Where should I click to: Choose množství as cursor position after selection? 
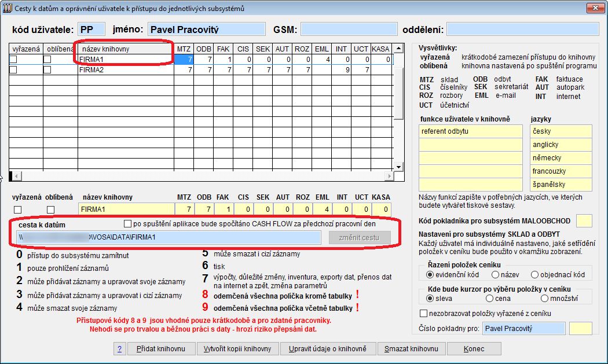point(544,299)
